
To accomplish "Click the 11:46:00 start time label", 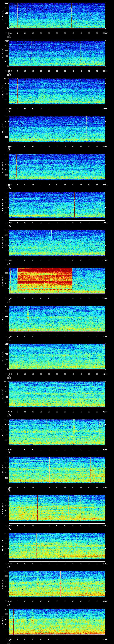I will [x=9, y=601].
